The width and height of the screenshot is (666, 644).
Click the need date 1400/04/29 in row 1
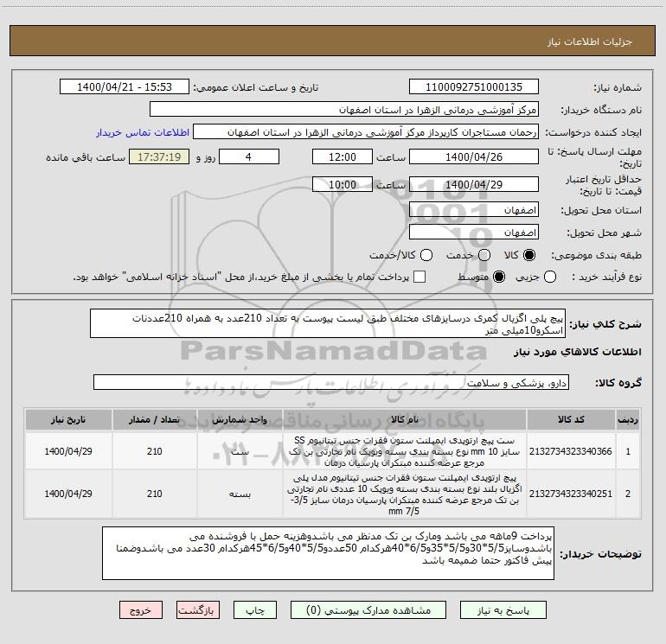(x=68, y=451)
